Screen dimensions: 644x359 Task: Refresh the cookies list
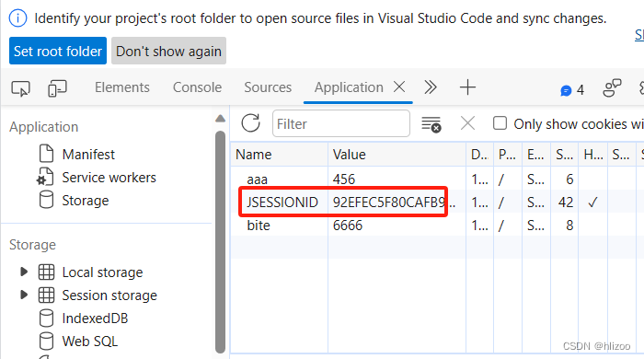click(250, 123)
